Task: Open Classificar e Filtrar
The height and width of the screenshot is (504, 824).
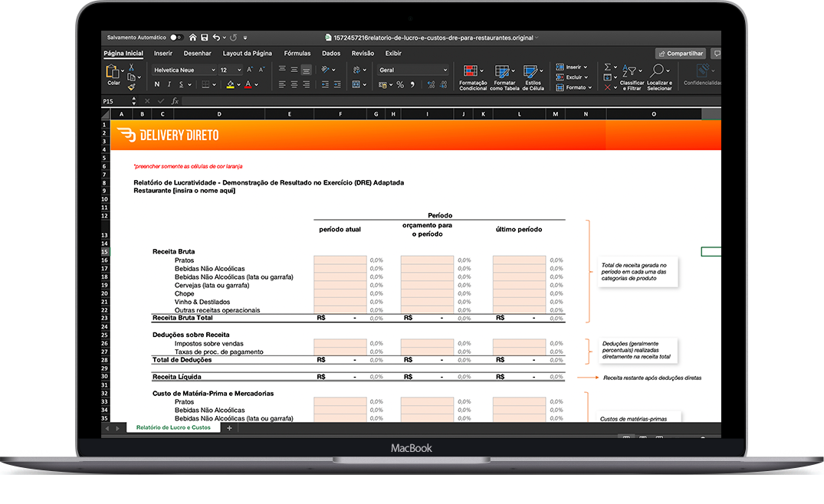Action: tap(632, 77)
